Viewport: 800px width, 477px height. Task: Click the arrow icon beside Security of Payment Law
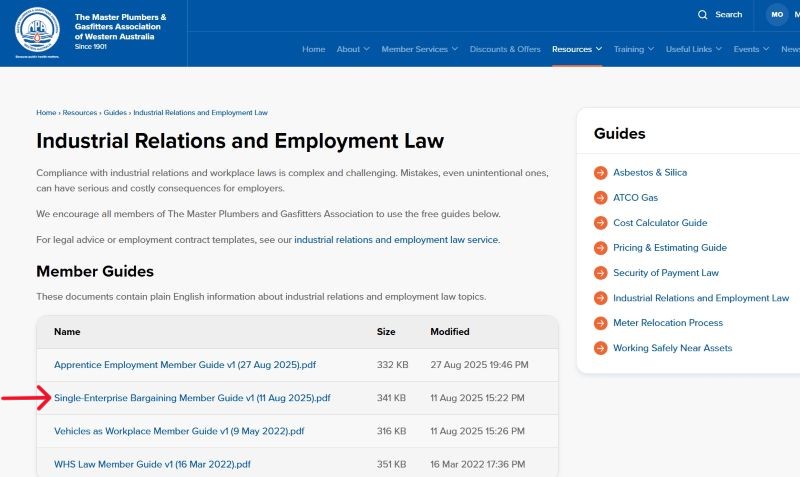pyautogui.click(x=601, y=273)
